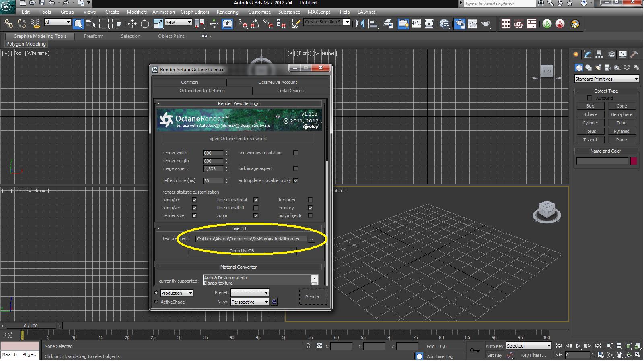
Task: Toggle the Angle Snap tool
Action: coord(255,24)
